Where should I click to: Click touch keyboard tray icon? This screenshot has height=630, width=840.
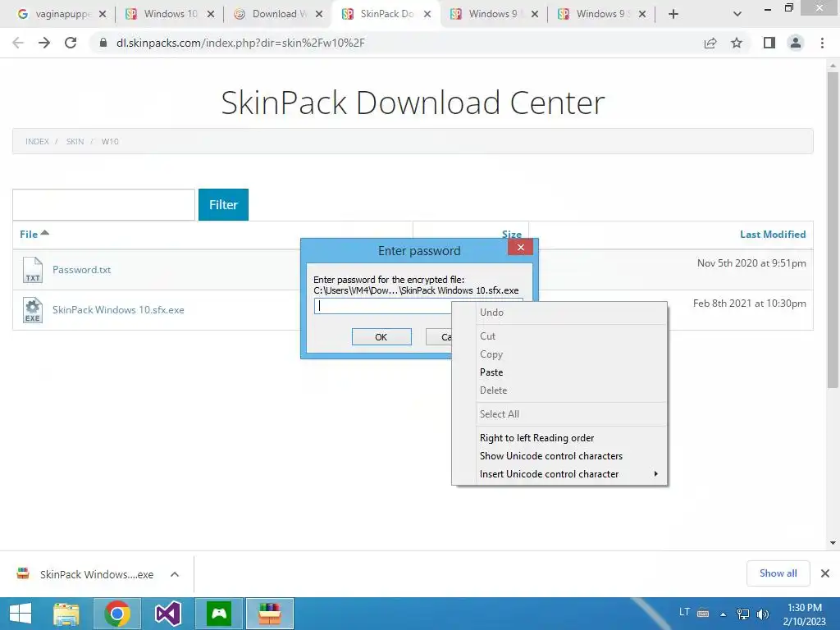coord(703,614)
